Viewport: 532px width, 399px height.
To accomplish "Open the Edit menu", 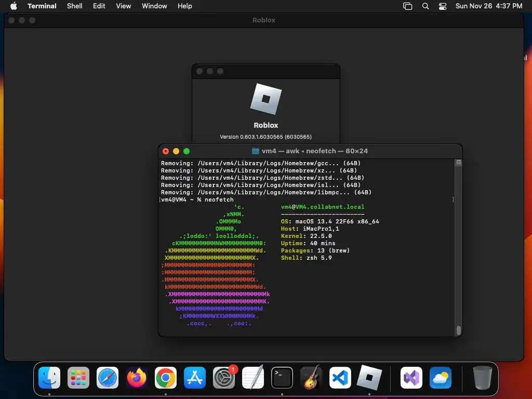I will pos(99,6).
